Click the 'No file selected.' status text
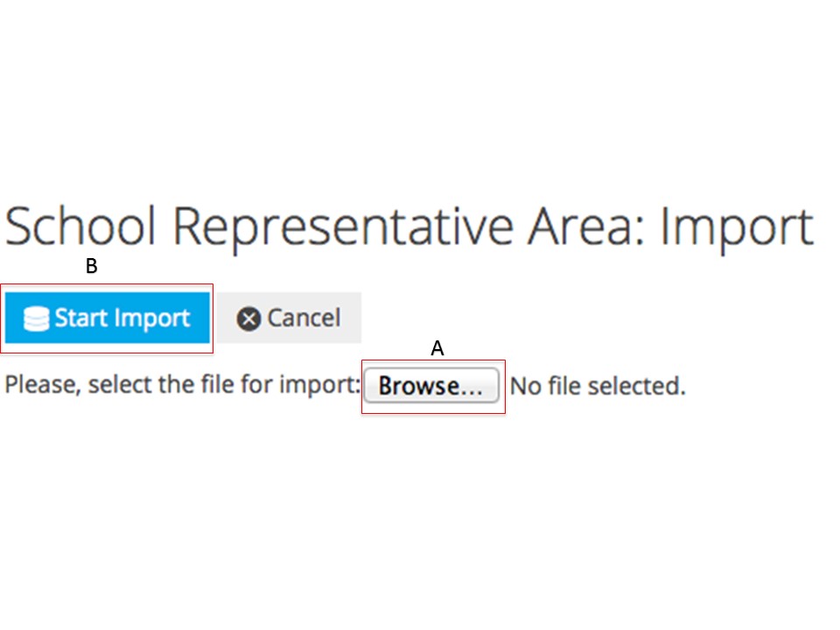 pos(598,386)
